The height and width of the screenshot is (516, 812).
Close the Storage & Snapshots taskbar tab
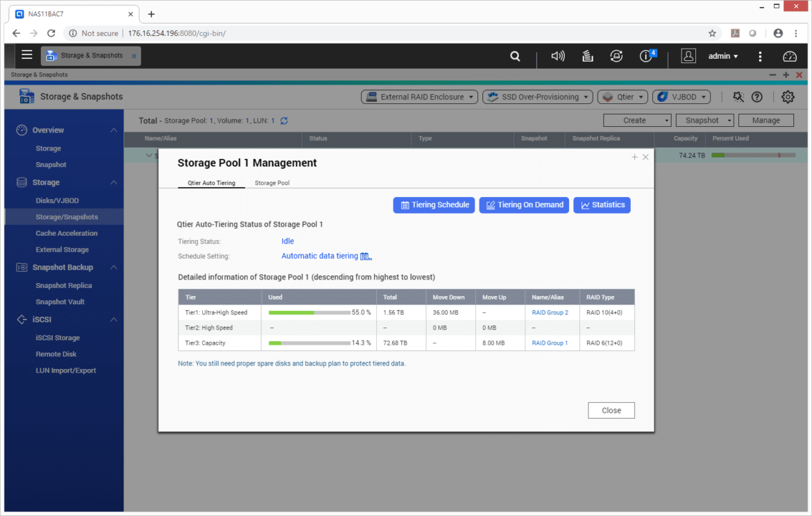[x=134, y=56]
